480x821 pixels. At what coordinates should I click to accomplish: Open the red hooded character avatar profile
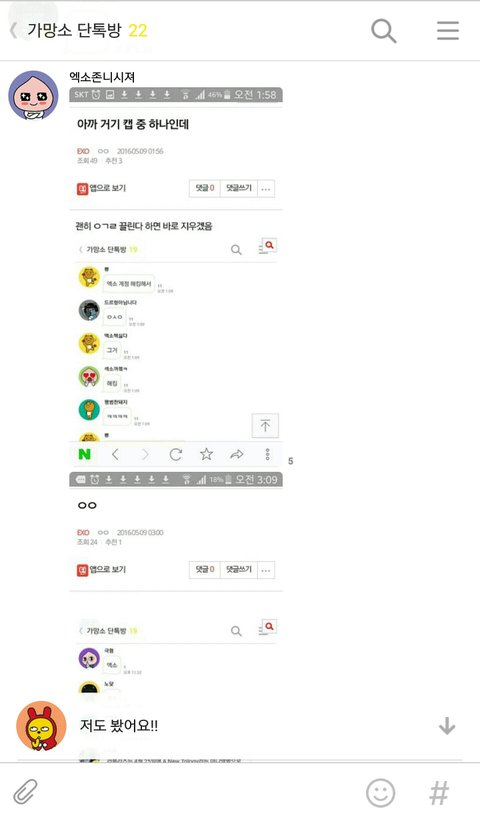[41, 726]
